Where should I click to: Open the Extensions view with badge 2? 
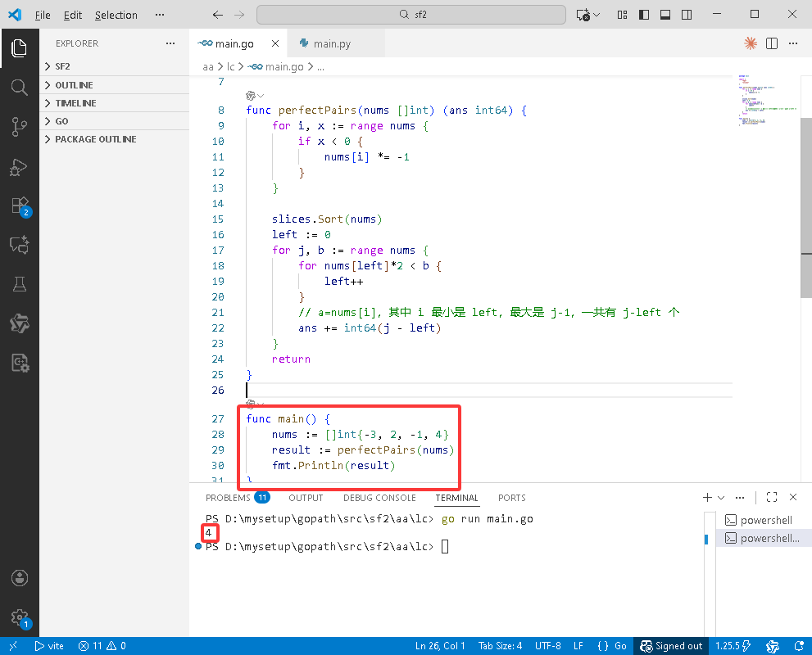click(x=20, y=206)
